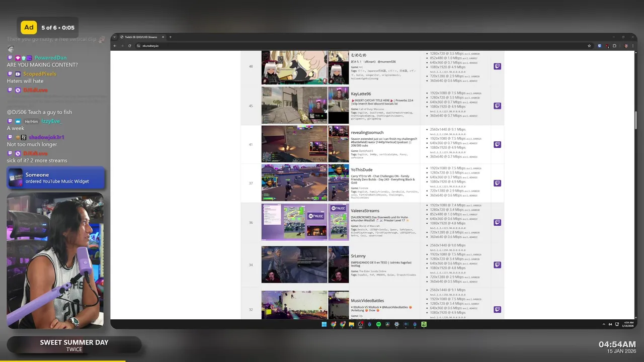This screenshot has height=362, width=644.
Task: Select the Twitch E8 QHD/UHD Streams tab
Action: 141,37
